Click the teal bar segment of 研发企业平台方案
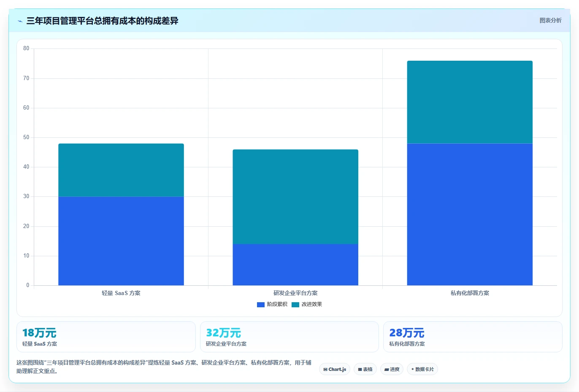579x392 pixels. click(295, 197)
